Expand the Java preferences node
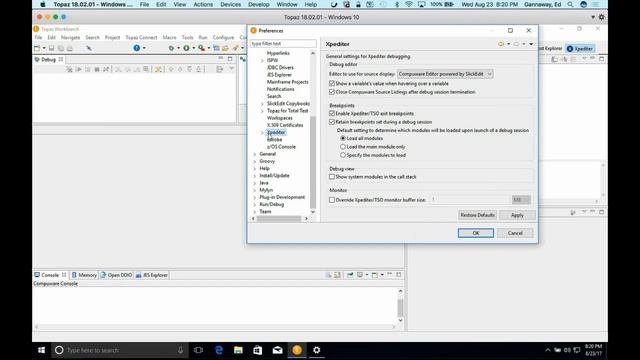640x360 pixels. 255,183
